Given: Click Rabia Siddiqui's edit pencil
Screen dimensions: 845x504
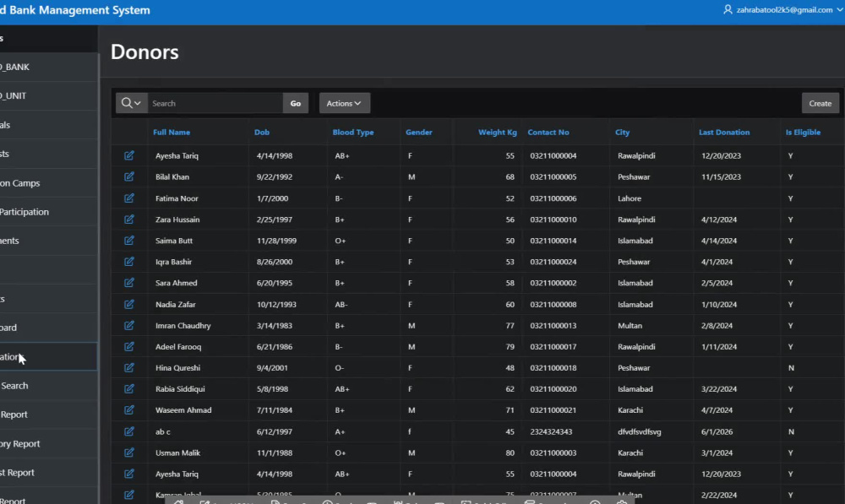Looking at the screenshot, I should [x=128, y=389].
